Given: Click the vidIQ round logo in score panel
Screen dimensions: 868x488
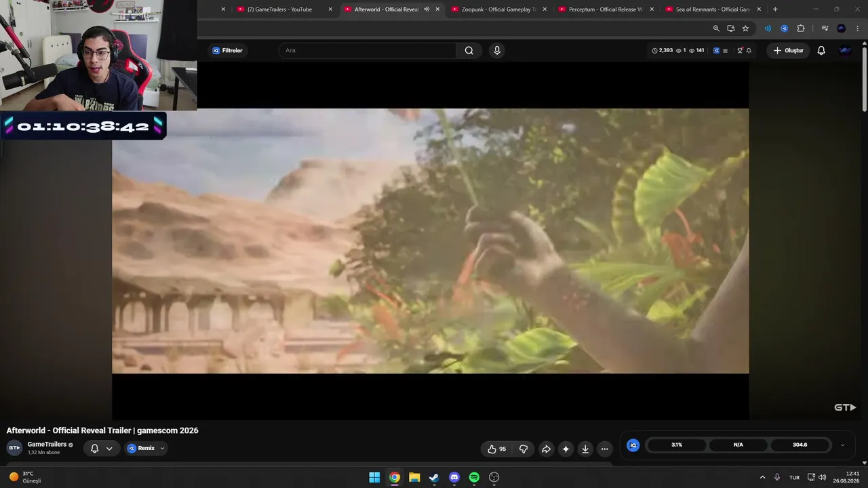Looking at the screenshot, I should (x=633, y=445).
